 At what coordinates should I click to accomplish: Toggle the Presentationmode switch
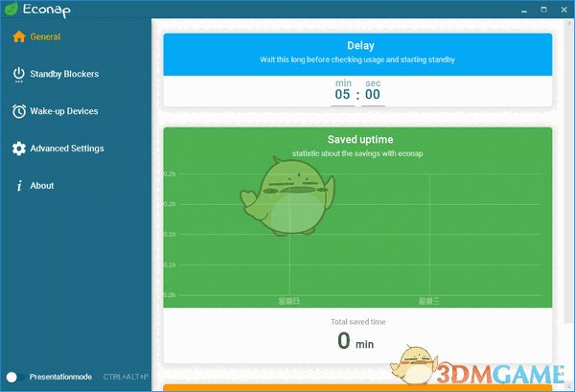pos(14,377)
